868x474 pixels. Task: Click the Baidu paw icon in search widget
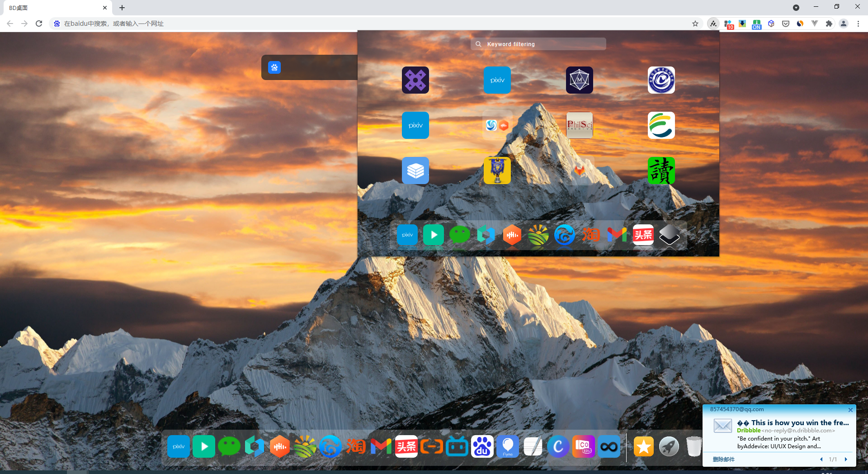(274, 67)
